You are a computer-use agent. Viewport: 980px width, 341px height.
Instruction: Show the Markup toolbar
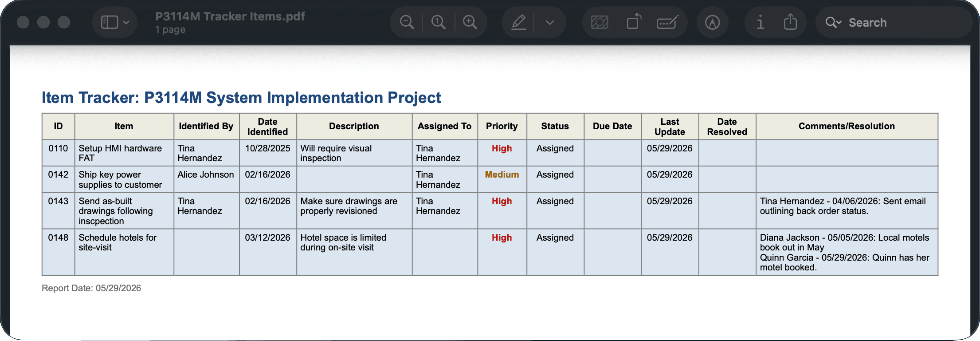click(713, 22)
